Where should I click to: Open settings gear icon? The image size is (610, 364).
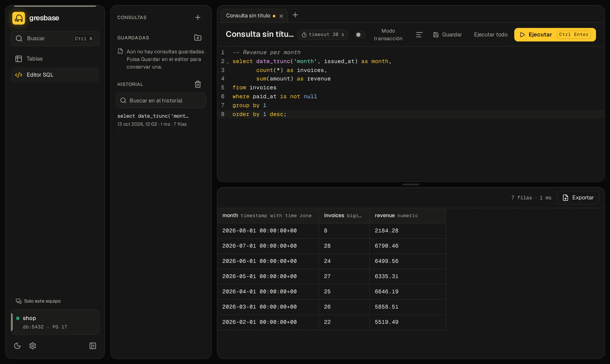coord(33,346)
